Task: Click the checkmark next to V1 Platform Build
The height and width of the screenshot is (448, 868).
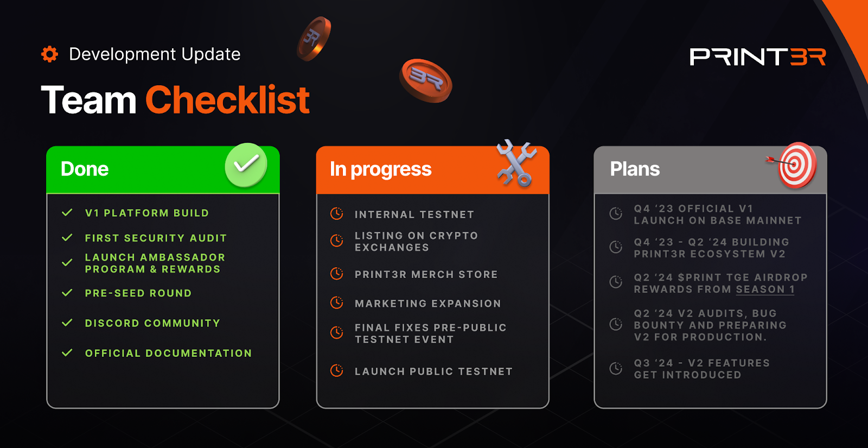Action: tap(67, 213)
